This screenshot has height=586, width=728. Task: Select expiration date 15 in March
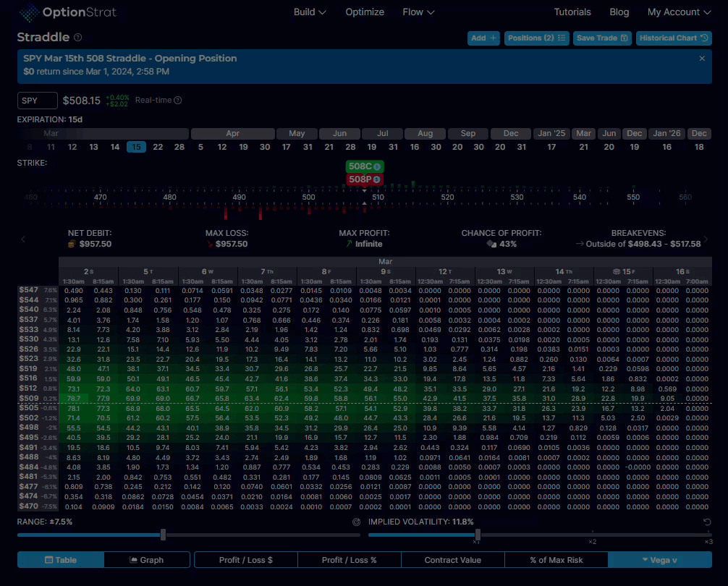tap(137, 147)
